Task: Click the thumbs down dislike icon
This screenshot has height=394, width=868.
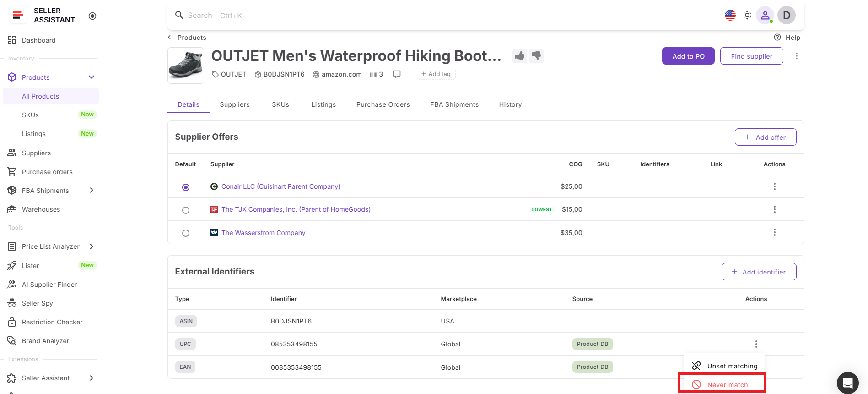Action: pos(536,56)
